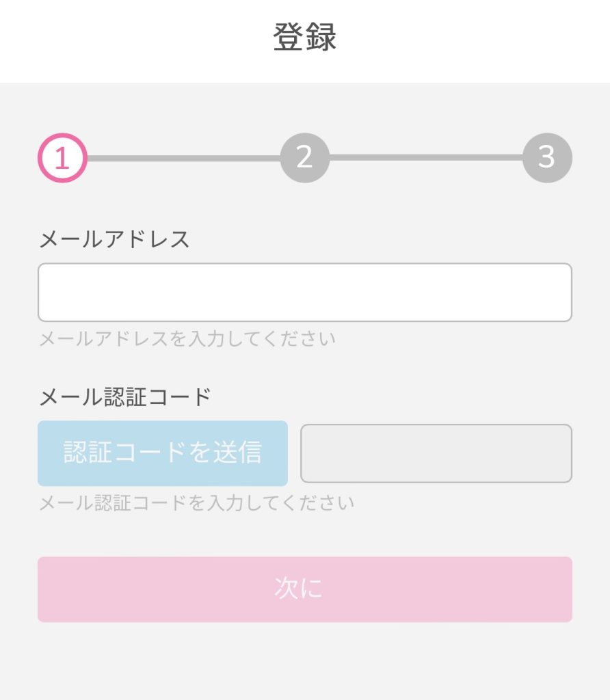Click gray space between header and stepper
Screen dimensions: 610x700
point(305,107)
